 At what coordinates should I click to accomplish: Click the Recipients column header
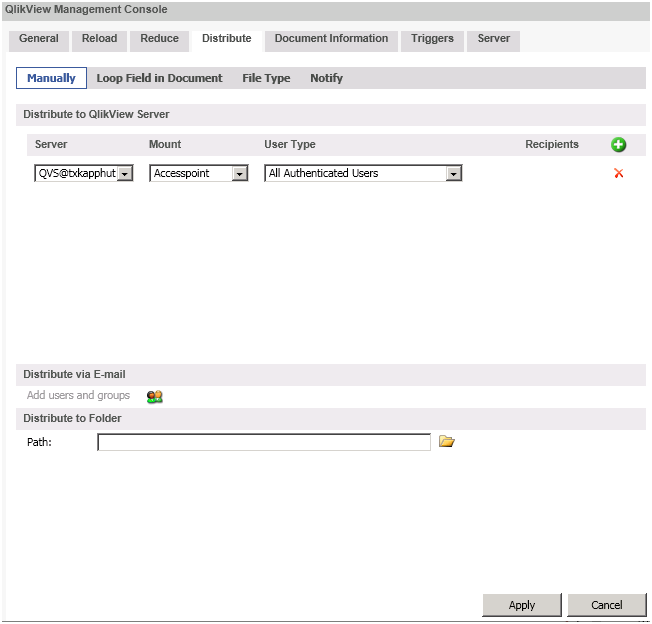click(552, 144)
